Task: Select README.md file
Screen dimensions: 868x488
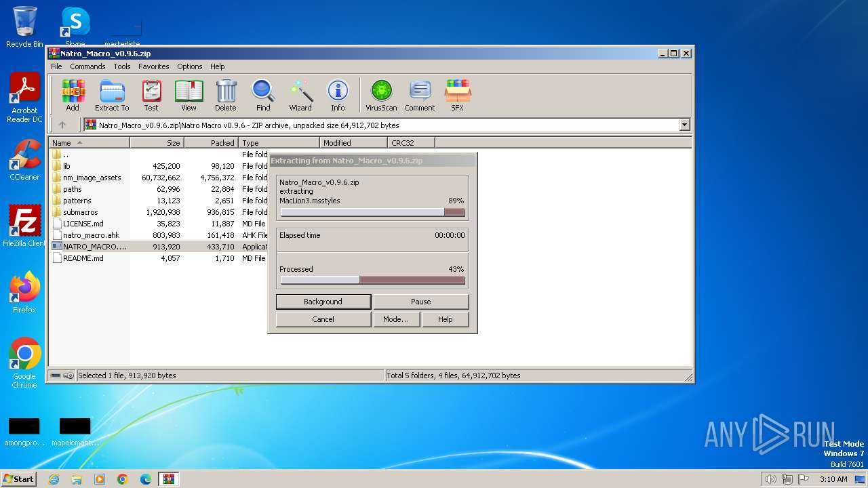Action: (x=159, y=258)
